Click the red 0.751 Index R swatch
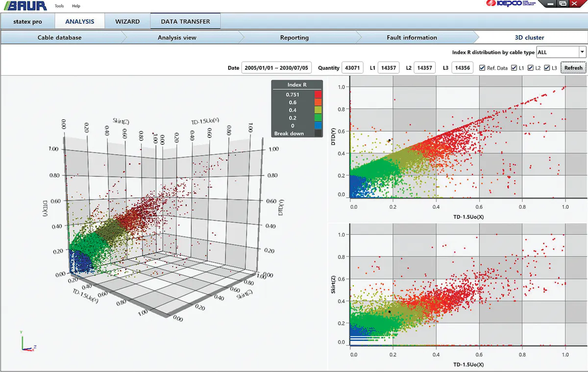Viewport: 588px width, 372px height. tap(318, 95)
